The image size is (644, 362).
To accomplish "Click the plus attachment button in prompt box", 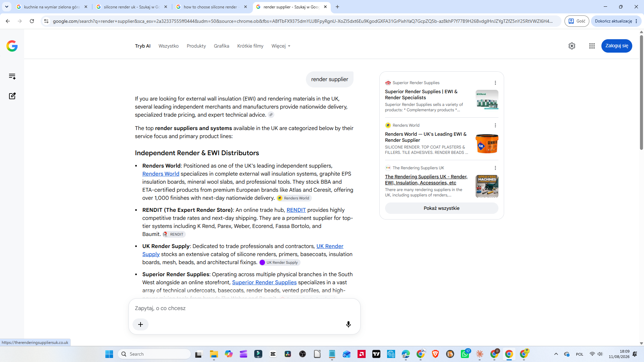I will point(141,324).
